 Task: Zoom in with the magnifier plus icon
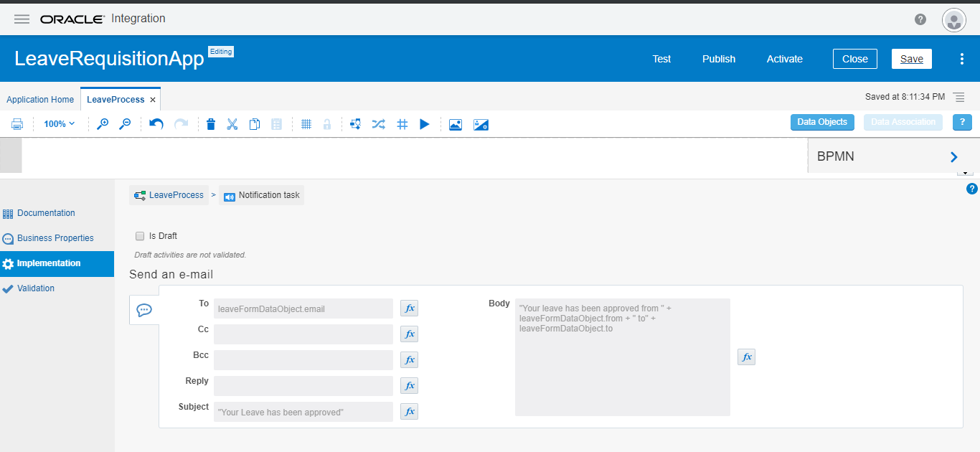tap(103, 124)
